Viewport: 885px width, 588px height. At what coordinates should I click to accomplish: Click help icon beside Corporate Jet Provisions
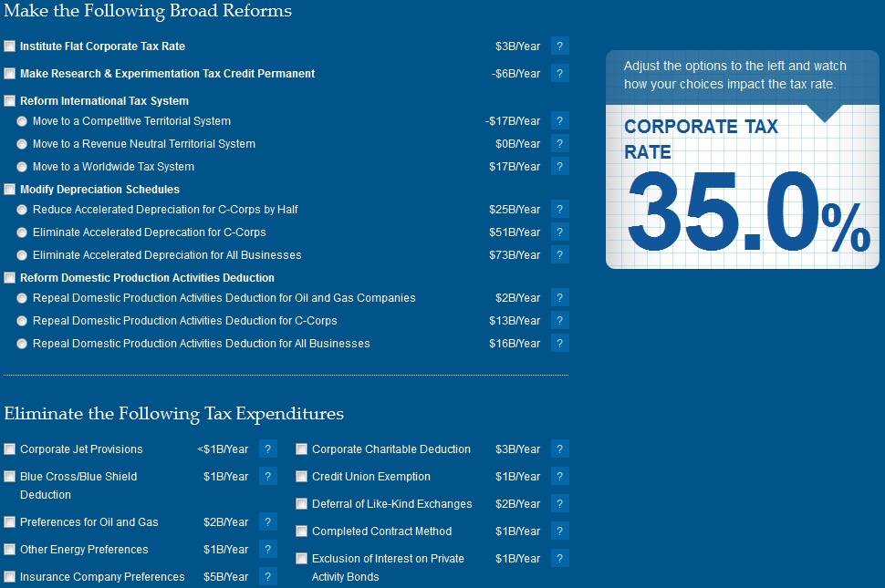pyautogui.click(x=268, y=449)
